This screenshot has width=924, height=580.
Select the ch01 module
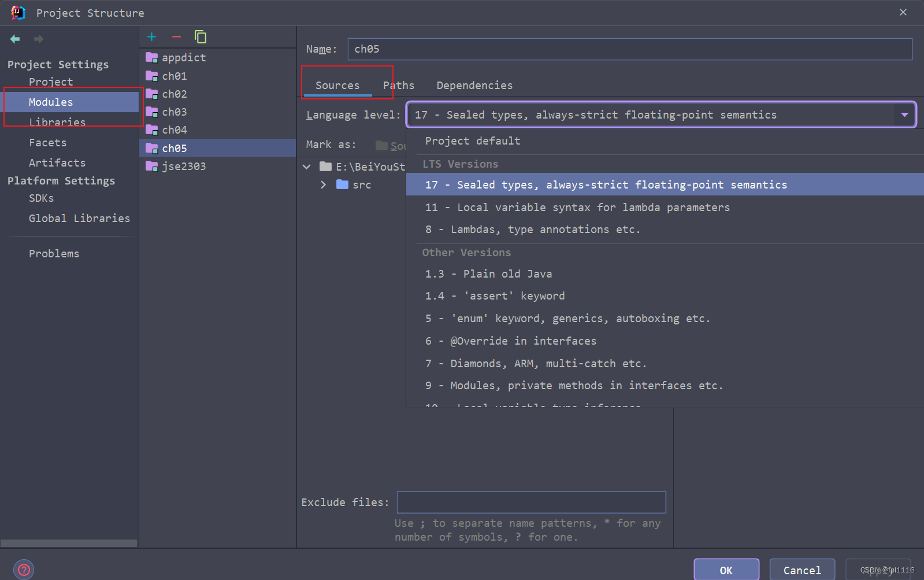[x=217, y=76]
